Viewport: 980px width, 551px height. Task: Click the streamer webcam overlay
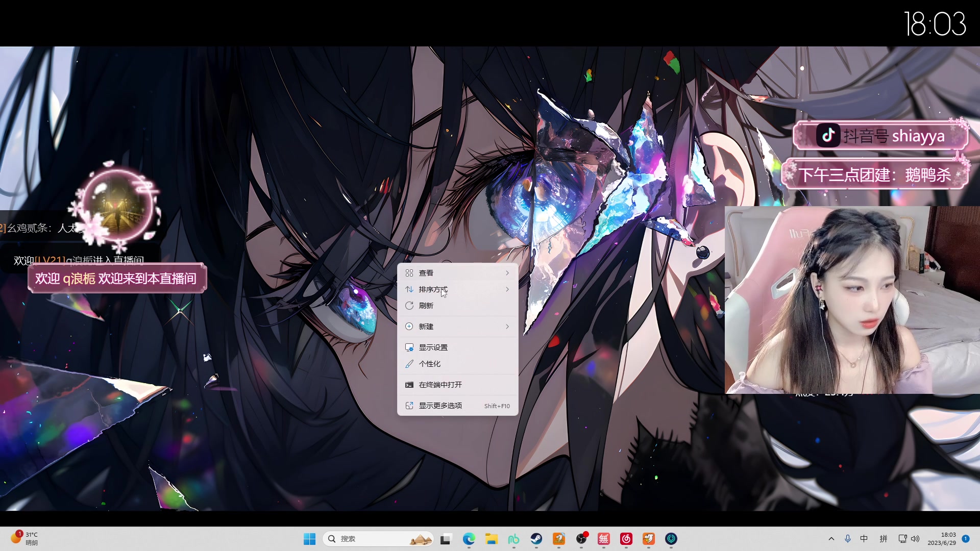pos(852,300)
